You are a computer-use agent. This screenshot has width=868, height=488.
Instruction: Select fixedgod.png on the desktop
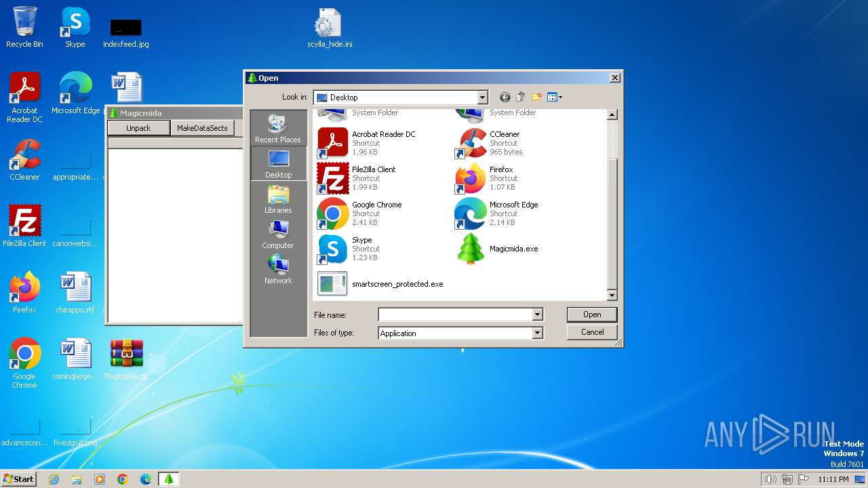click(x=75, y=434)
